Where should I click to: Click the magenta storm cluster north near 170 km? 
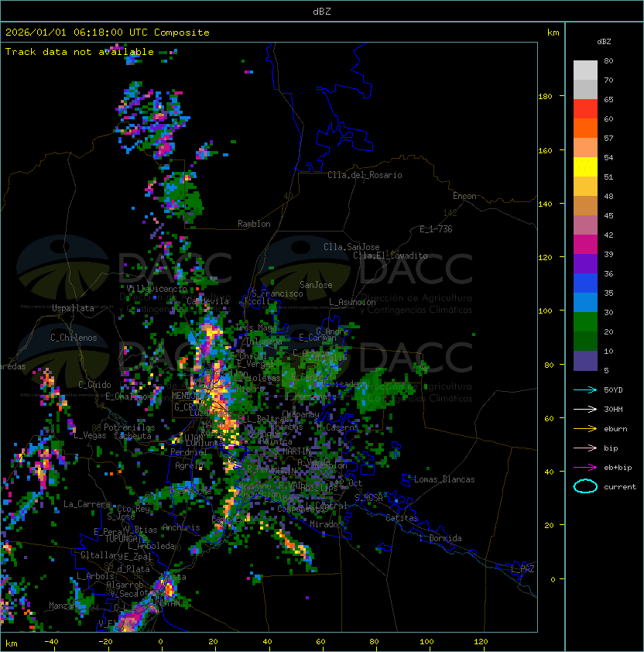160,125
